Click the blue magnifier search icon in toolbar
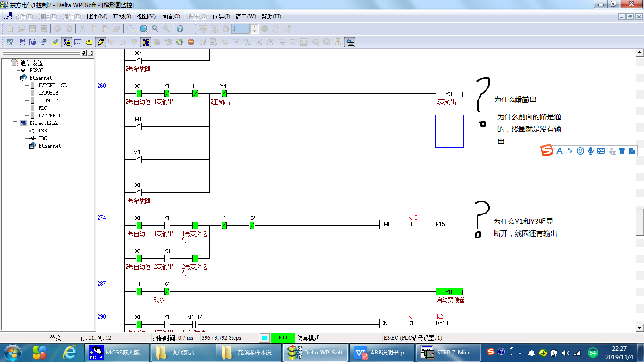This screenshot has width=644, height=362. click(143, 29)
